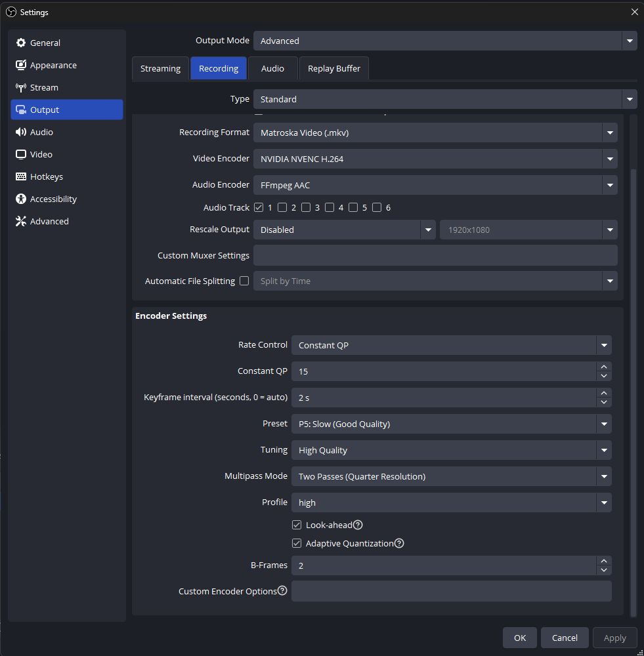Screen dimensions: 644x656
Task: Decrease Constant QP value
Action: pos(604,376)
